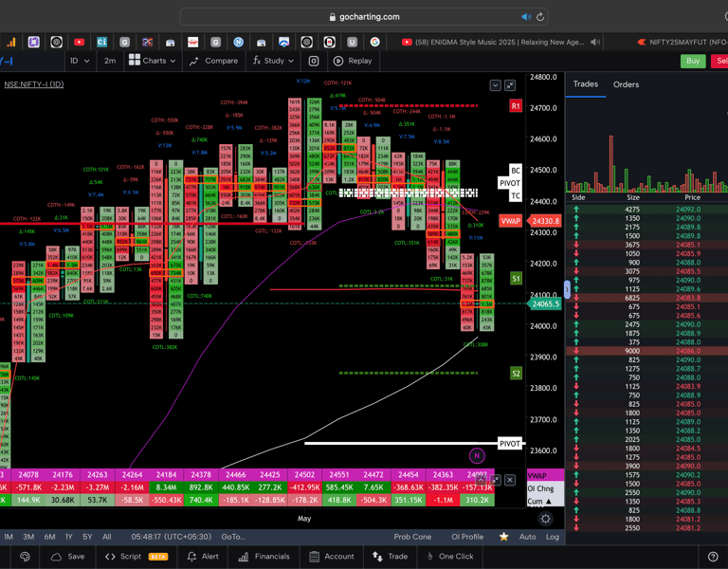The height and width of the screenshot is (569, 728).
Task: Collapse the right panel with side handle
Action: point(567,289)
